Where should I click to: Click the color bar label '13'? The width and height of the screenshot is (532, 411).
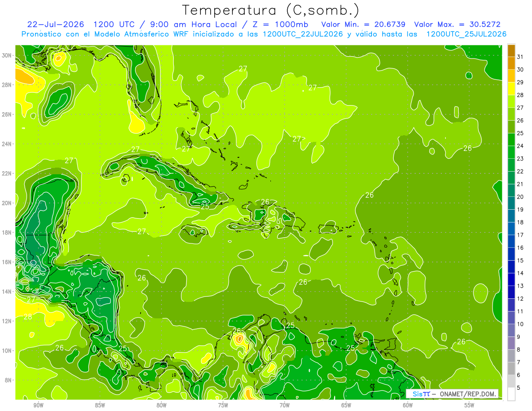coord(520,286)
